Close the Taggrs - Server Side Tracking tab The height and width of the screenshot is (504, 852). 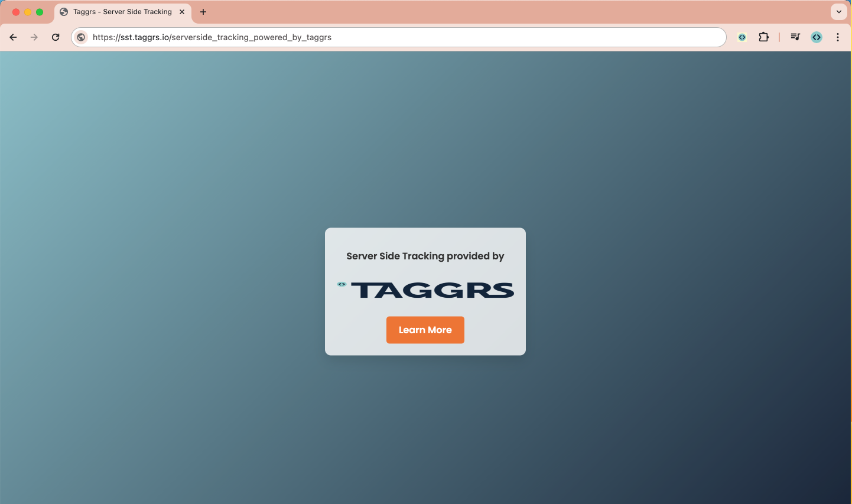(x=182, y=12)
